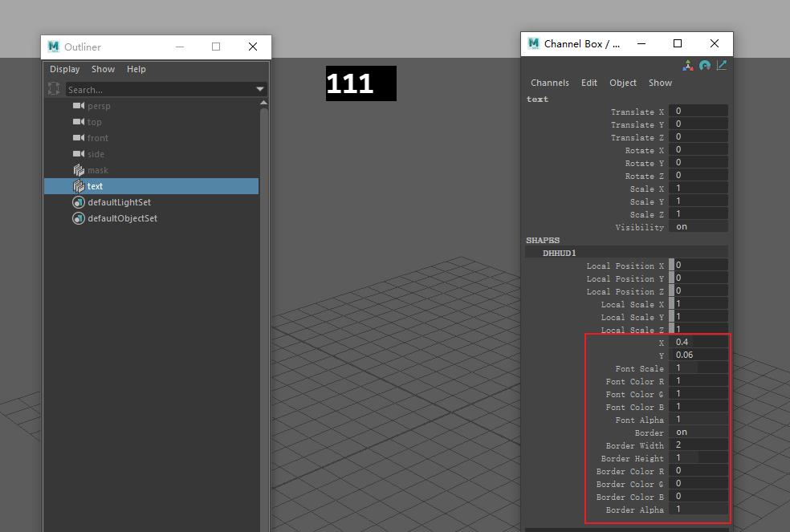
Task: Click the side camera icon in Outliner
Action: [79, 153]
